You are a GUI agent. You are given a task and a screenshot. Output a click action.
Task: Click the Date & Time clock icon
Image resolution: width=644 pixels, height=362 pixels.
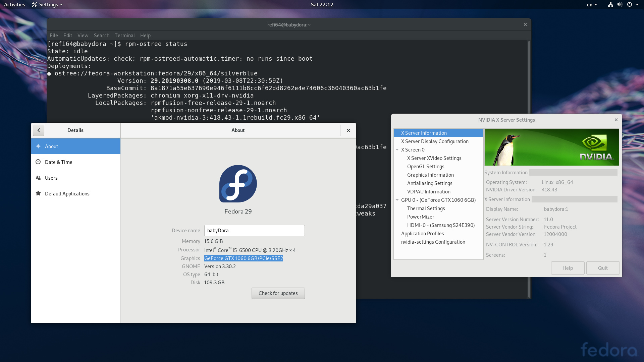pos(38,162)
